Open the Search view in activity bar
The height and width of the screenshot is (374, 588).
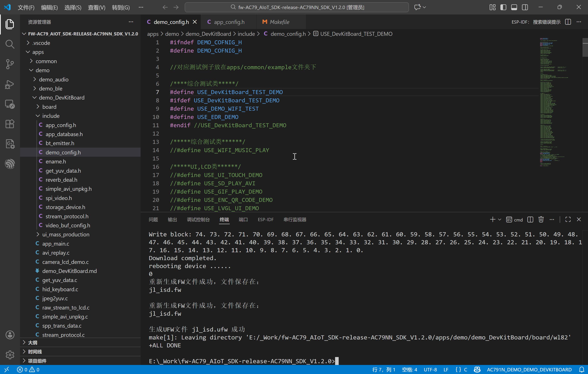pyautogui.click(x=10, y=44)
